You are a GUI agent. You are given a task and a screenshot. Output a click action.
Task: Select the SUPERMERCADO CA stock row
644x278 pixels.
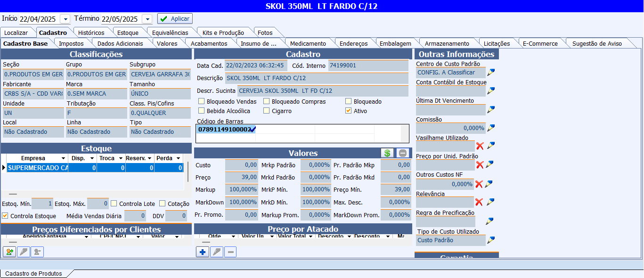tap(94, 168)
